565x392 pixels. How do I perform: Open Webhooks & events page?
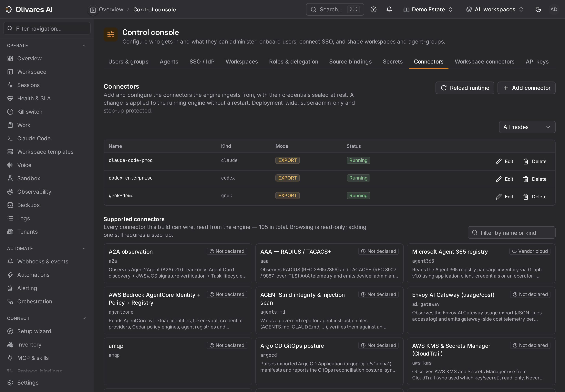click(x=47, y=262)
